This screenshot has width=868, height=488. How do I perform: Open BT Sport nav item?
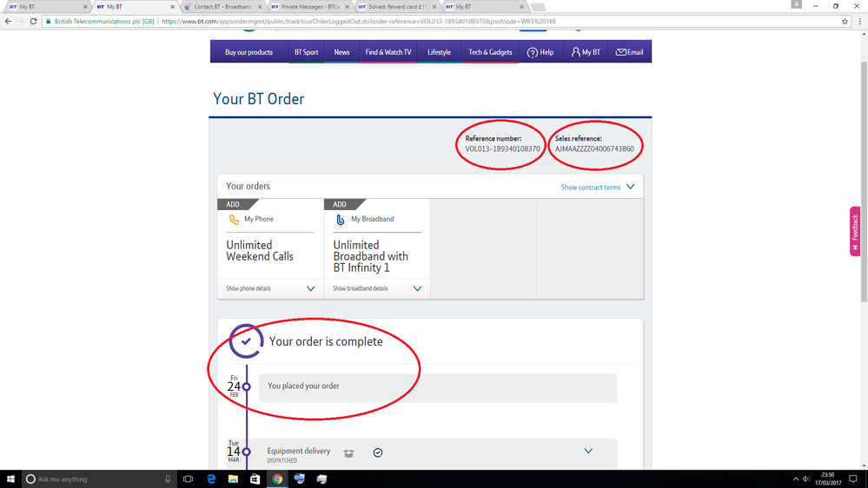pyautogui.click(x=306, y=52)
